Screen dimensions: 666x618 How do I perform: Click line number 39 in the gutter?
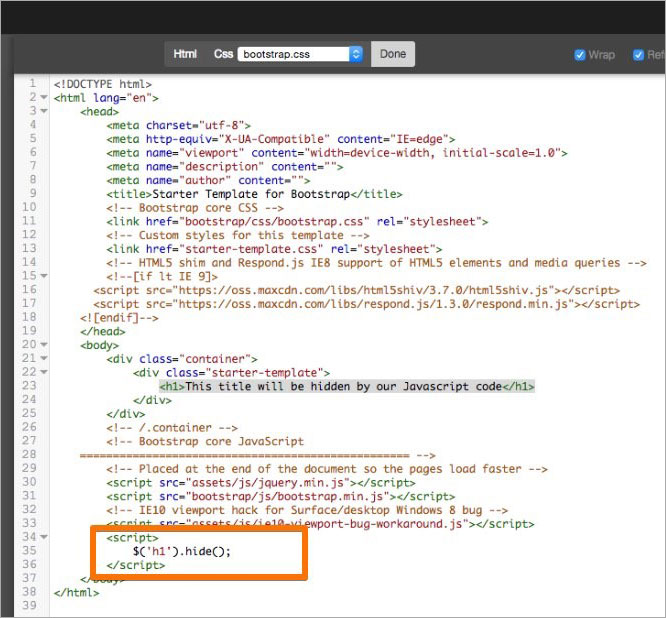[29, 605]
